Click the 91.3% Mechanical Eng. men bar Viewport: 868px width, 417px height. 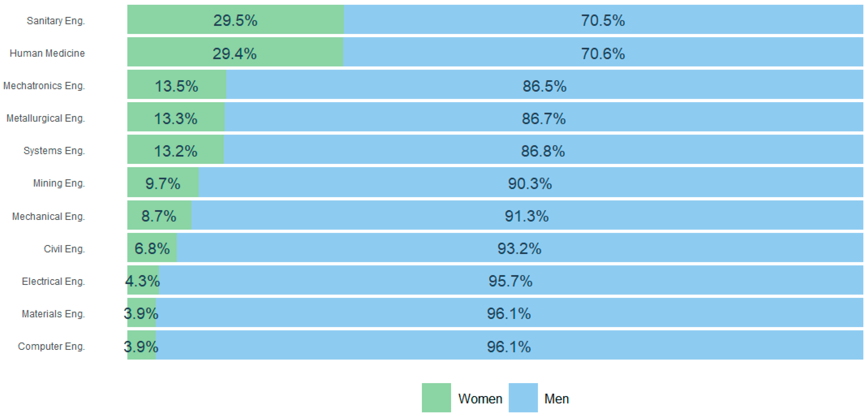coord(527,215)
